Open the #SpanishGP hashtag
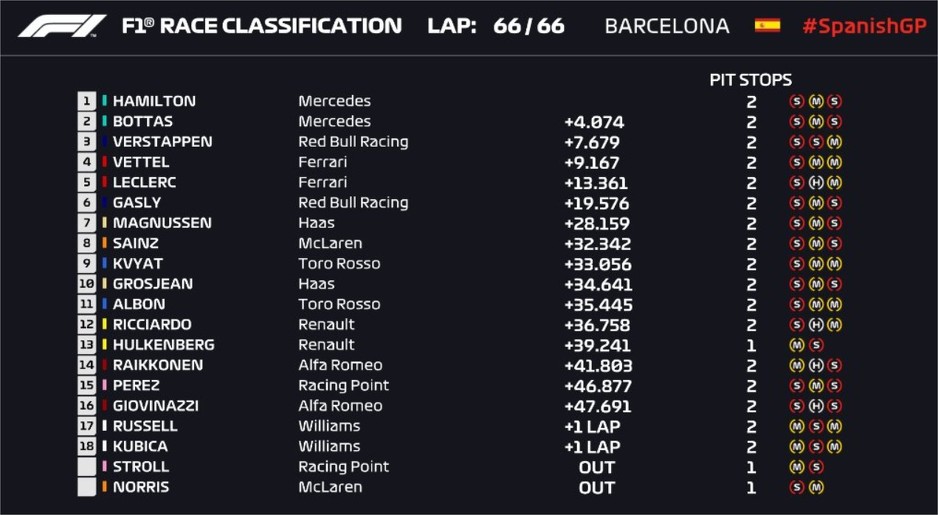The width and height of the screenshot is (938, 515). click(864, 26)
